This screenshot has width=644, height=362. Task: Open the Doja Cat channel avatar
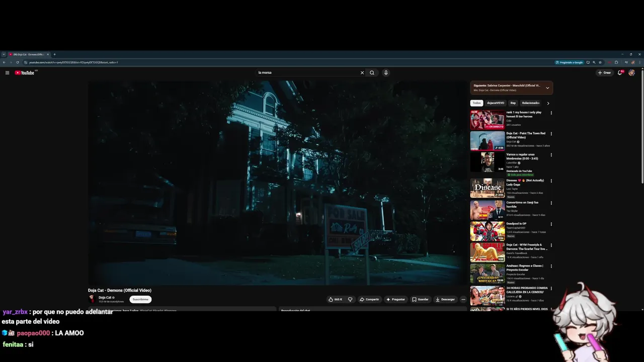click(92, 299)
